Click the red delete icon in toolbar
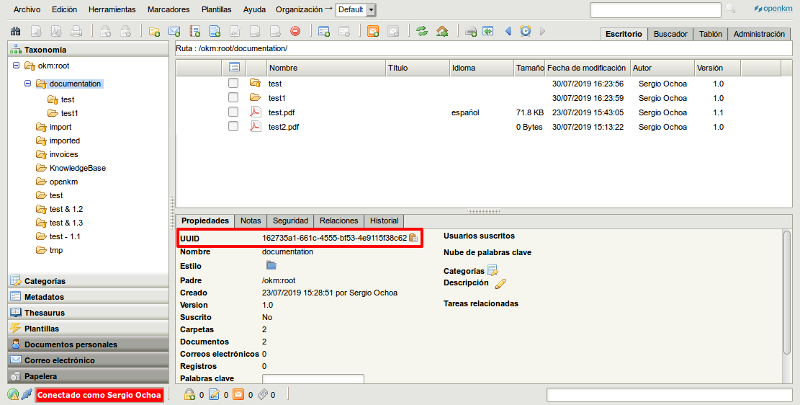The width and height of the screenshot is (800, 405). coord(294,32)
